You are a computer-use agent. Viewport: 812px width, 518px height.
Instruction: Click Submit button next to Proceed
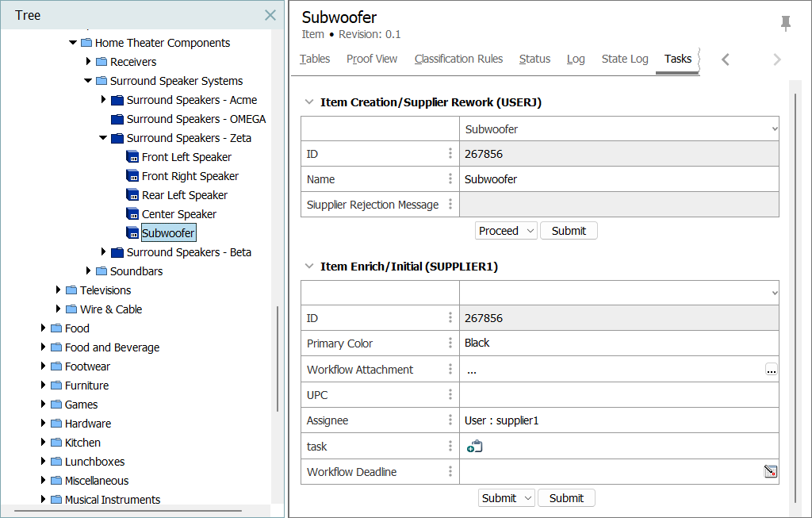tap(569, 231)
